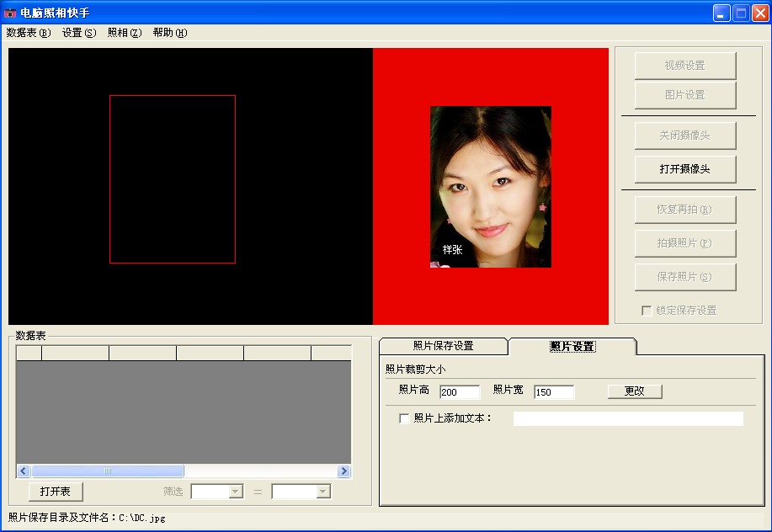The image size is (772, 532).
Task: Click the camera app icon in title bar
Action: coord(10,13)
